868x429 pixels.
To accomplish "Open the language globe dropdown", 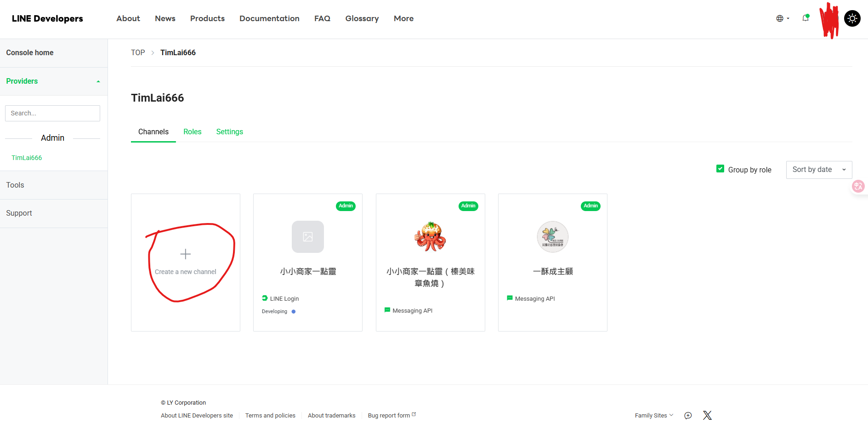I will [x=782, y=18].
